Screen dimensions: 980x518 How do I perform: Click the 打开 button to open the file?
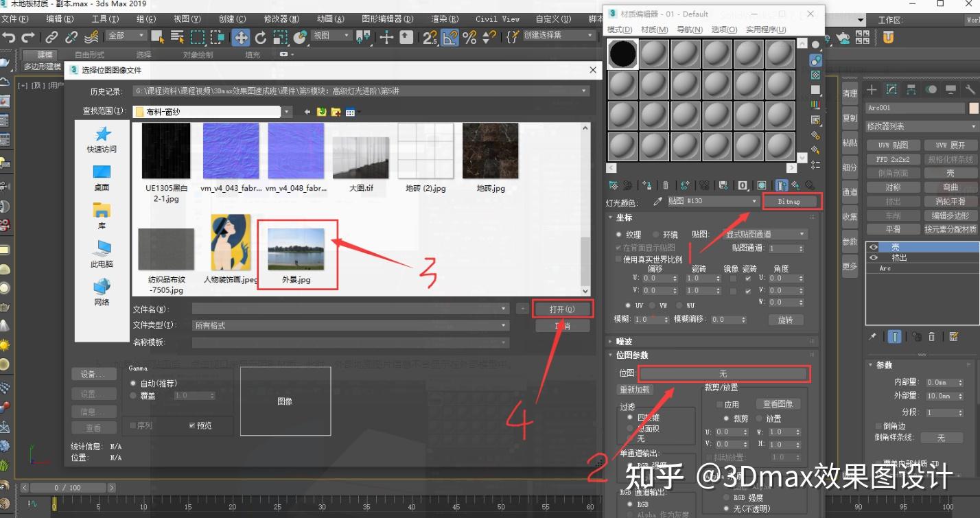click(563, 309)
